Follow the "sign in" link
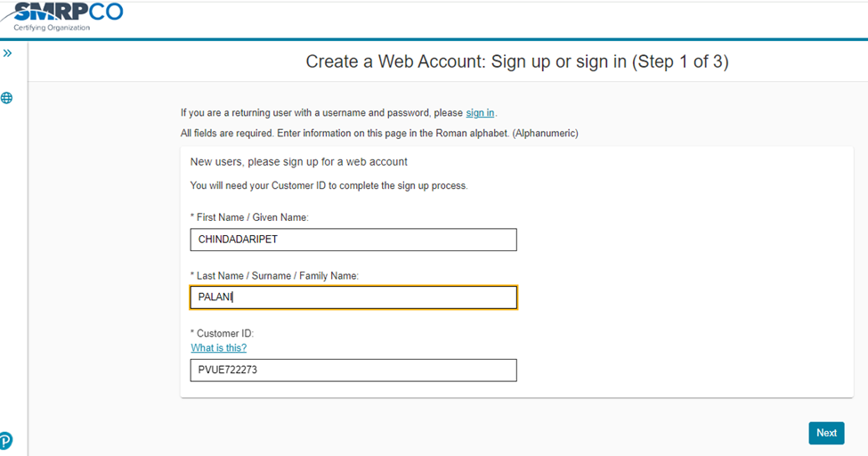Screen dimensions: 868x456 click(x=480, y=113)
